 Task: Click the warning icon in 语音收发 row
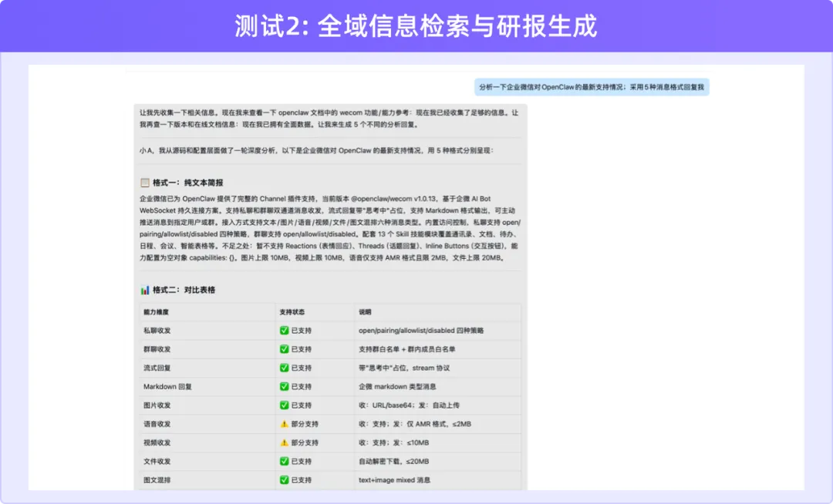point(284,424)
